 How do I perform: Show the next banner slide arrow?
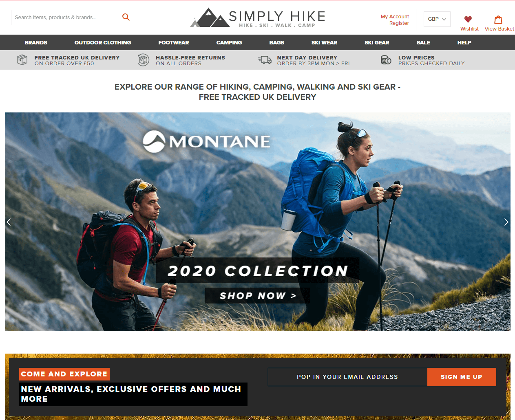pos(506,222)
